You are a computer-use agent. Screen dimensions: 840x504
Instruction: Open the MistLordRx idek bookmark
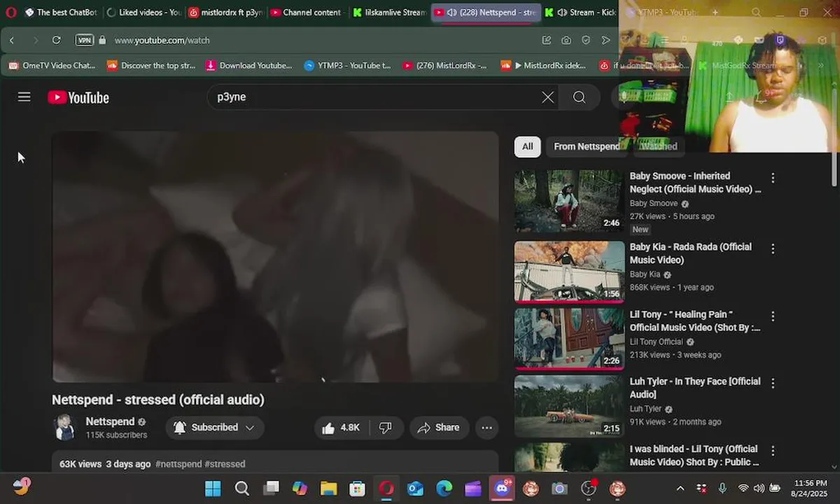click(544, 66)
